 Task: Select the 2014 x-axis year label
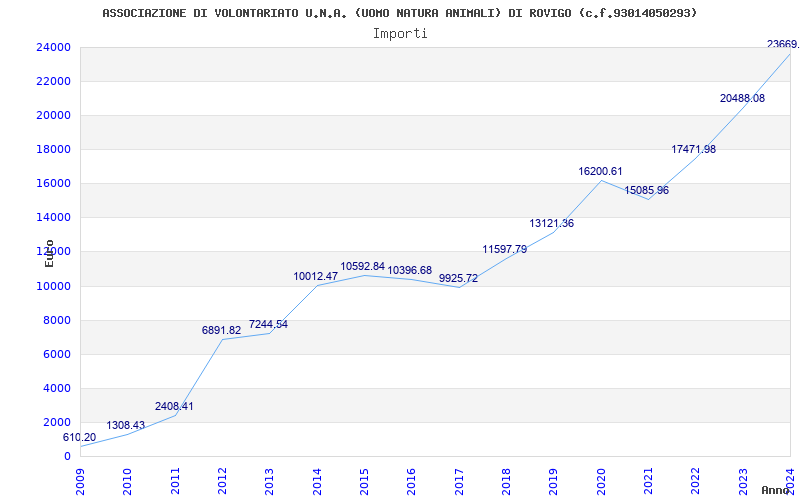[317, 482]
